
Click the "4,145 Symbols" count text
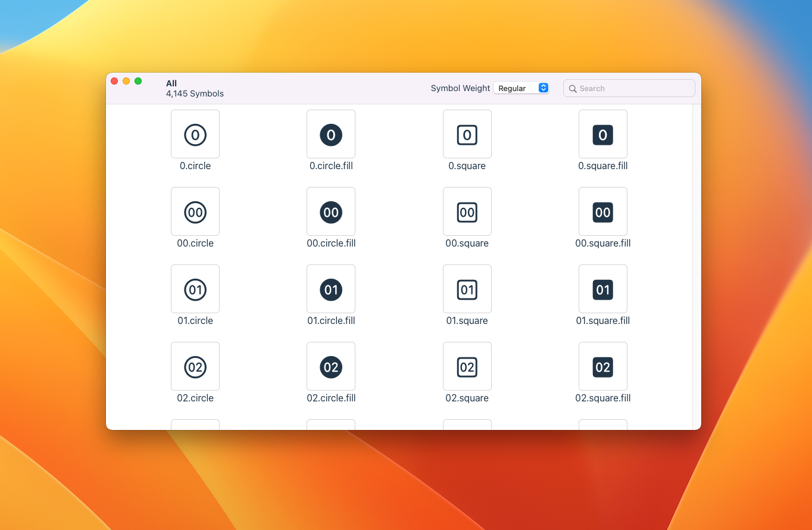[195, 93]
